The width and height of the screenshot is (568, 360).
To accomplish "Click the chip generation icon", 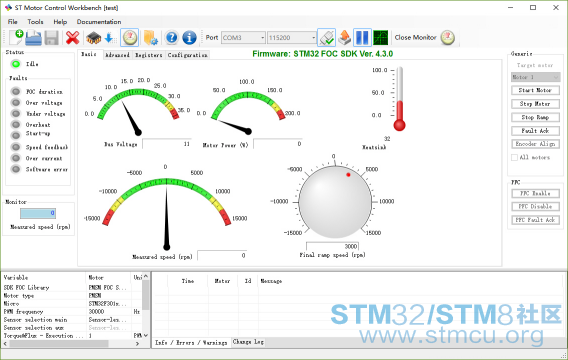I will click(93, 38).
